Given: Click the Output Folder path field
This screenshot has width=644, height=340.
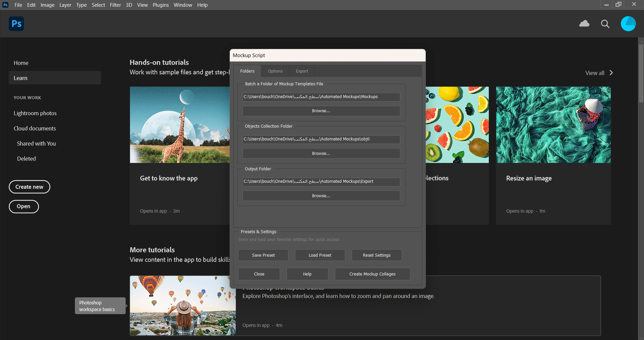Looking at the screenshot, I should pos(321,181).
